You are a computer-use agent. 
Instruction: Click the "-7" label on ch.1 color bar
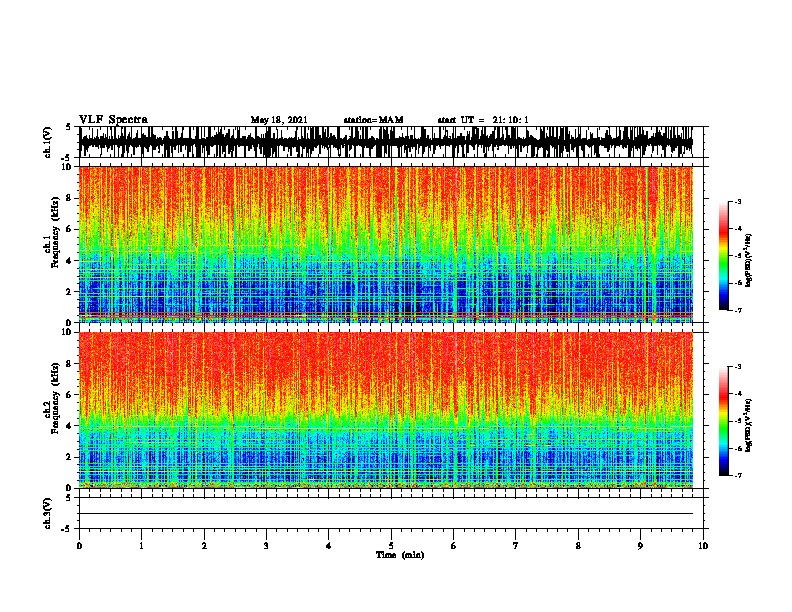click(738, 310)
